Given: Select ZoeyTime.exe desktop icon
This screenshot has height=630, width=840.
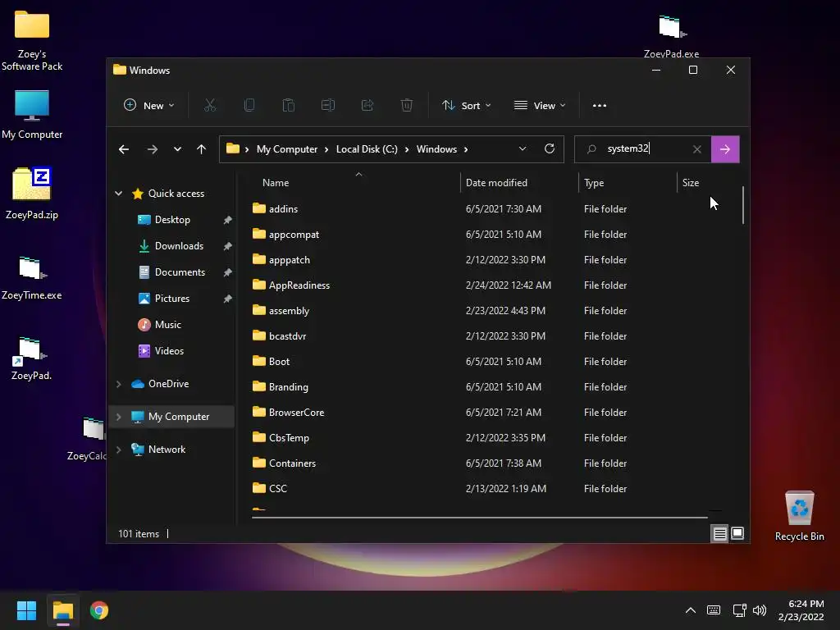Looking at the screenshot, I should point(32,278).
